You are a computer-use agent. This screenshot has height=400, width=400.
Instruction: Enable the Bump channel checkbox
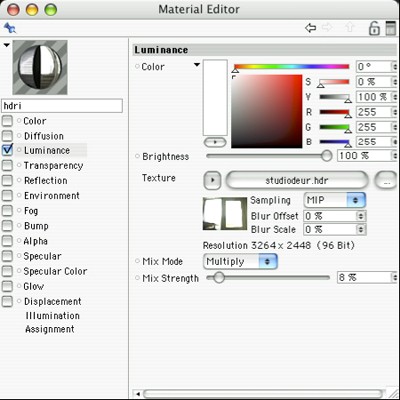(x=7, y=226)
